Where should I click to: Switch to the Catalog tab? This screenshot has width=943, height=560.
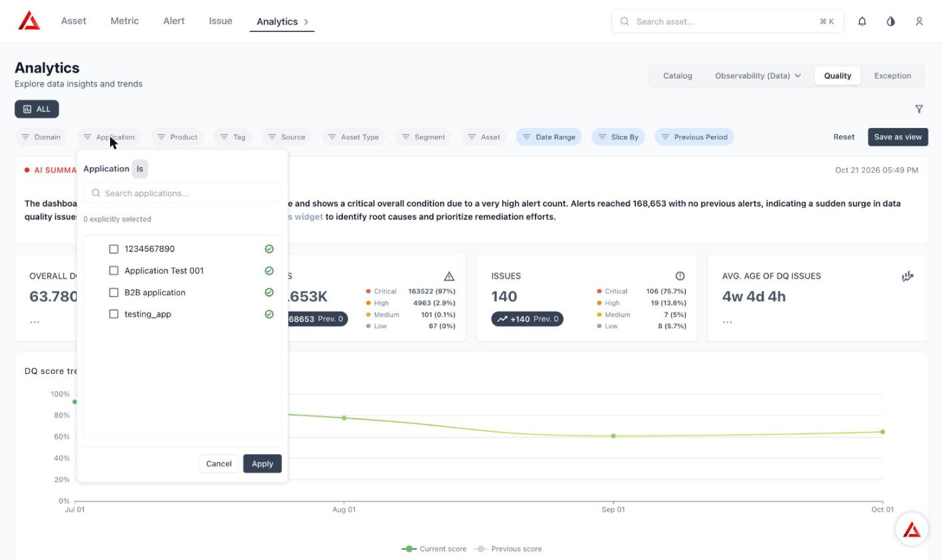[x=678, y=76]
